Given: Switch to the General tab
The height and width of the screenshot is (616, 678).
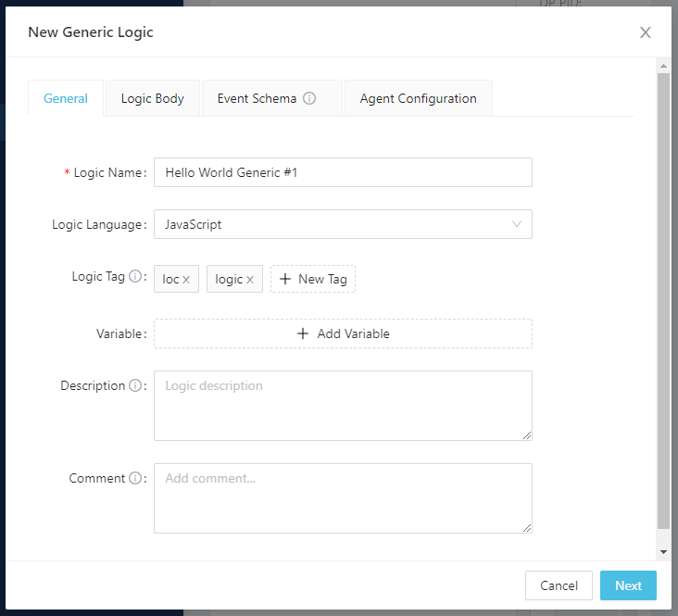Looking at the screenshot, I should click(x=66, y=98).
